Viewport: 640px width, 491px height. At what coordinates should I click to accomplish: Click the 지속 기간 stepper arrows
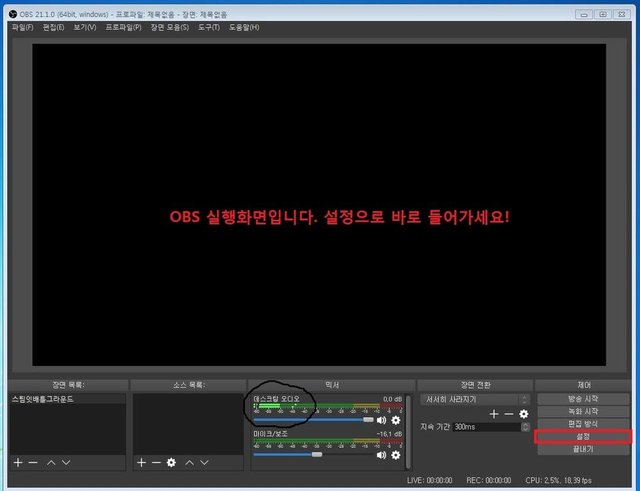pyautogui.click(x=526, y=427)
